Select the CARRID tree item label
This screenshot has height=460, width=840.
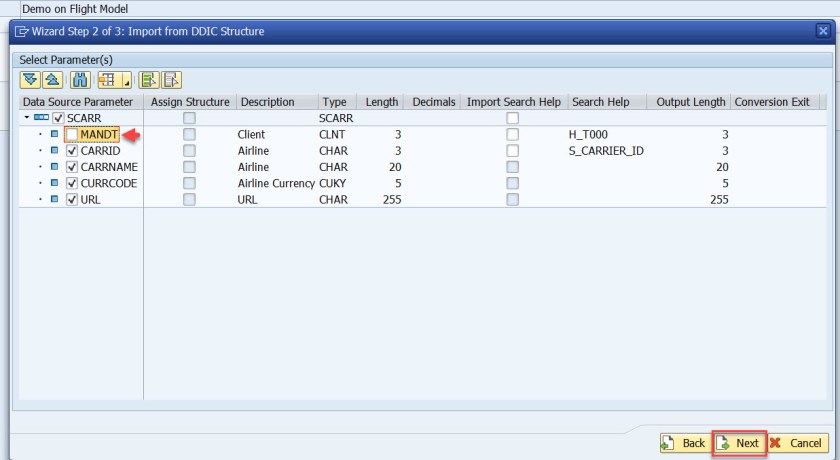point(100,151)
